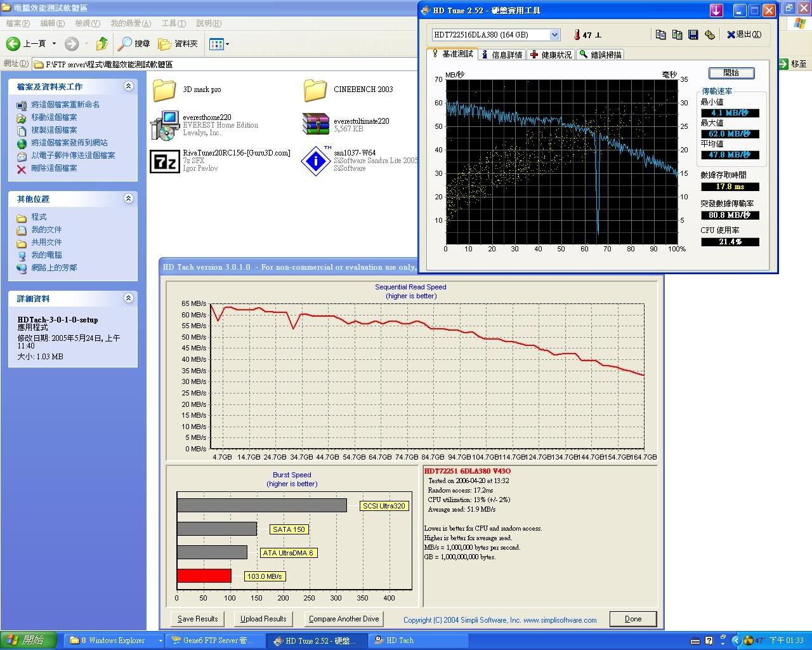Click the Forward arrow in Explorer toolbar
This screenshot has height=650, width=812.
tap(71, 43)
